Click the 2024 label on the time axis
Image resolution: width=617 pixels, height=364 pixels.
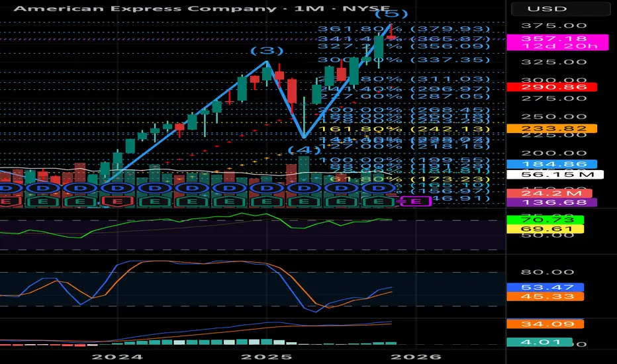[x=117, y=357]
